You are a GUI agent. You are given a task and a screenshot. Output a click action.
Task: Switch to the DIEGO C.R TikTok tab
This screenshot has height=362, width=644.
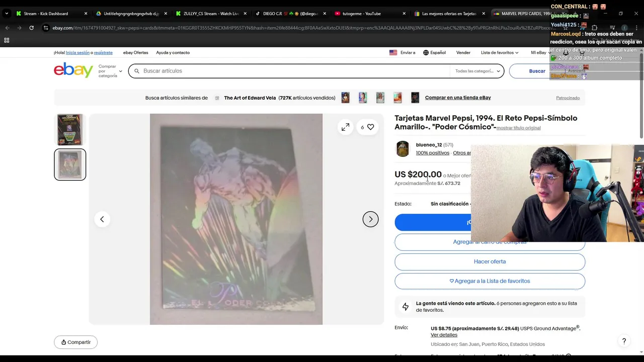(x=289, y=14)
